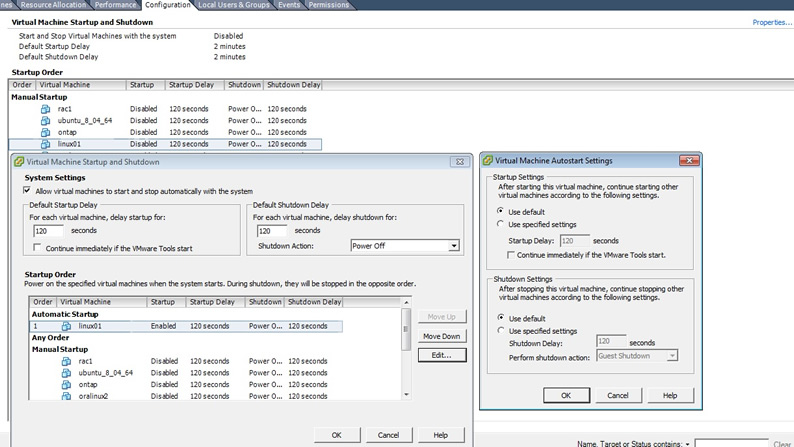Switch to the Local Users & Groups tab
The image size is (794, 447).
click(x=235, y=5)
